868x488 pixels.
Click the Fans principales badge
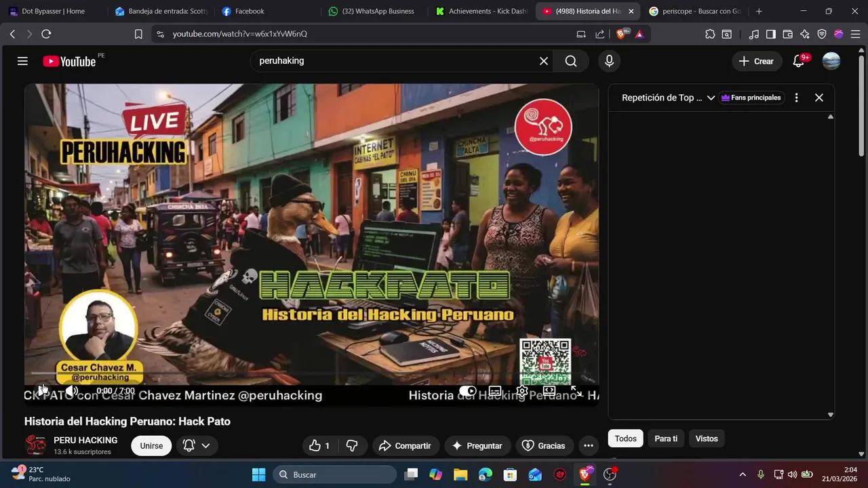click(751, 98)
